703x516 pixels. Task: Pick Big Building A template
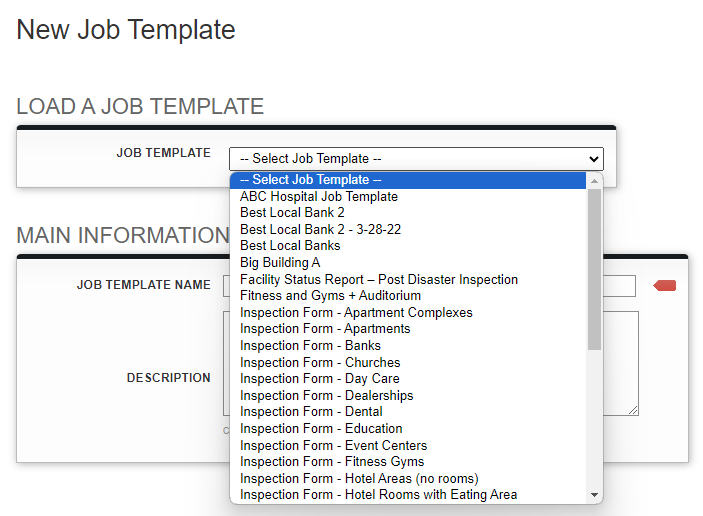tap(408, 262)
